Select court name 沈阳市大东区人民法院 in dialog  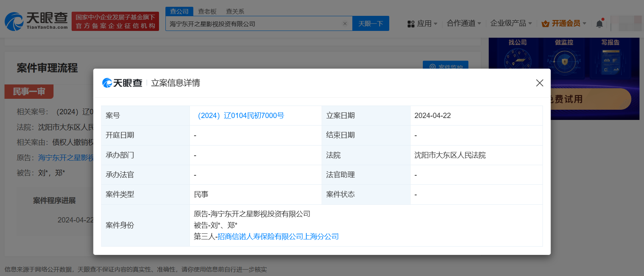click(x=450, y=155)
